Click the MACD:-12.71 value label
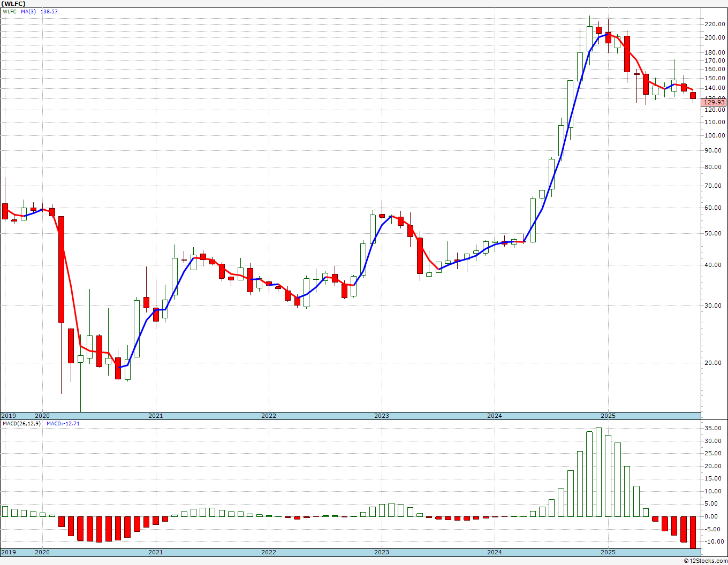 click(63, 424)
